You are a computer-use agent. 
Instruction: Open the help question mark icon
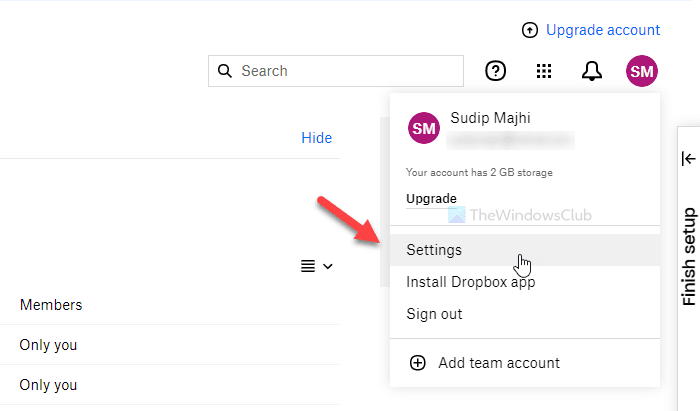click(x=496, y=71)
